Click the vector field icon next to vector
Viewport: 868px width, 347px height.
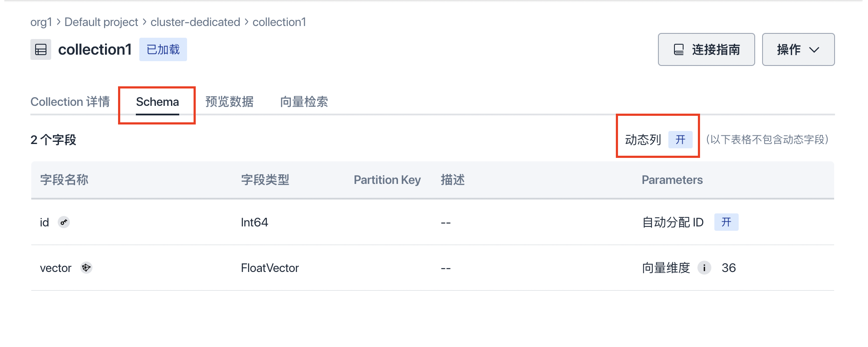(x=86, y=268)
